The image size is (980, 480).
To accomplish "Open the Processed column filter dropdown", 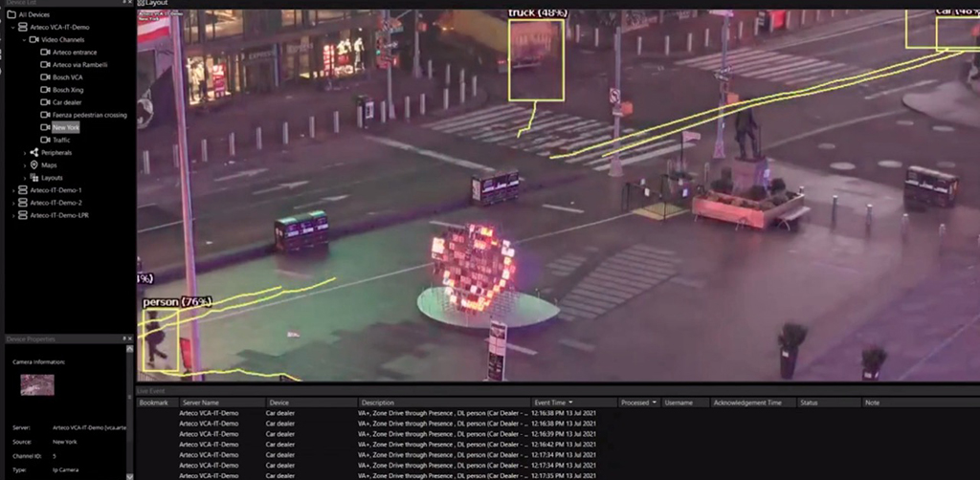I will point(655,403).
